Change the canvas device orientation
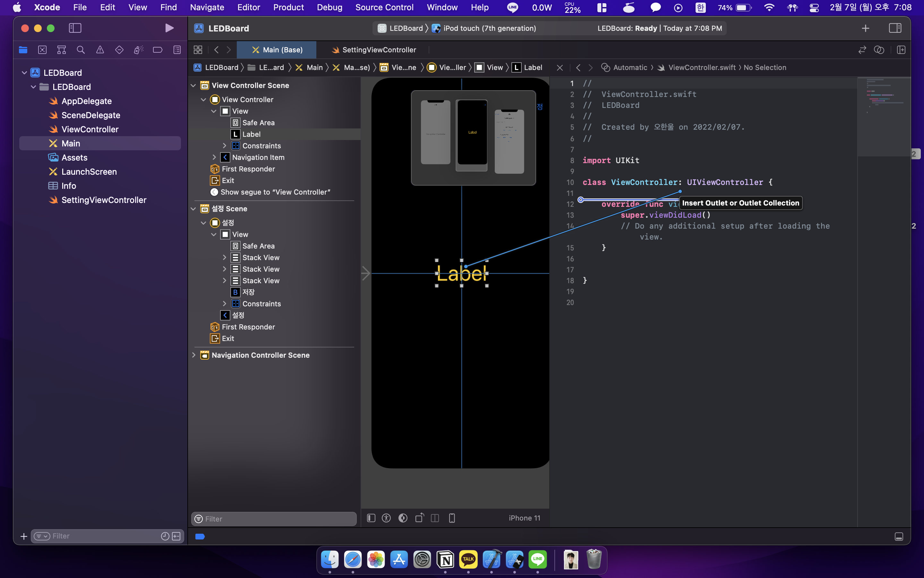924x578 pixels. [x=420, y=518]
